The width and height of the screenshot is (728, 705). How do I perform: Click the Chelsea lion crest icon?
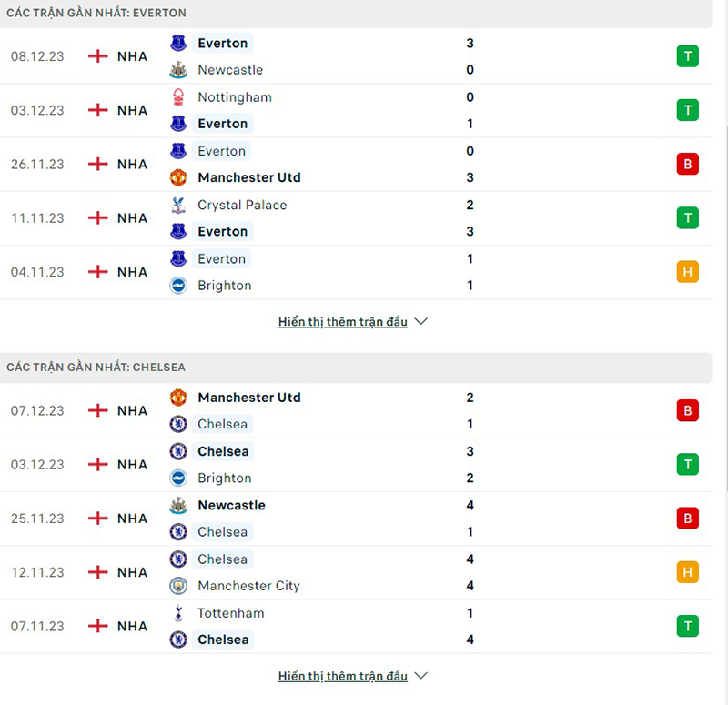click(178, 424)
